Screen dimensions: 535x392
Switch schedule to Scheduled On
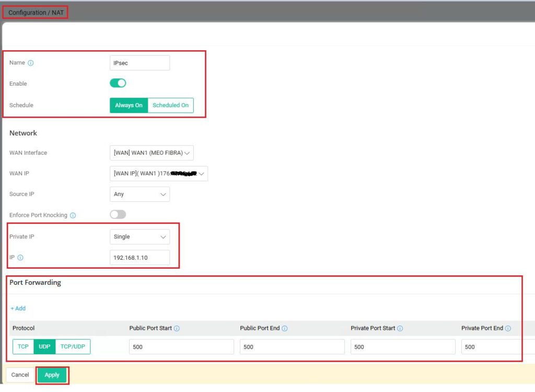point(170,105)
